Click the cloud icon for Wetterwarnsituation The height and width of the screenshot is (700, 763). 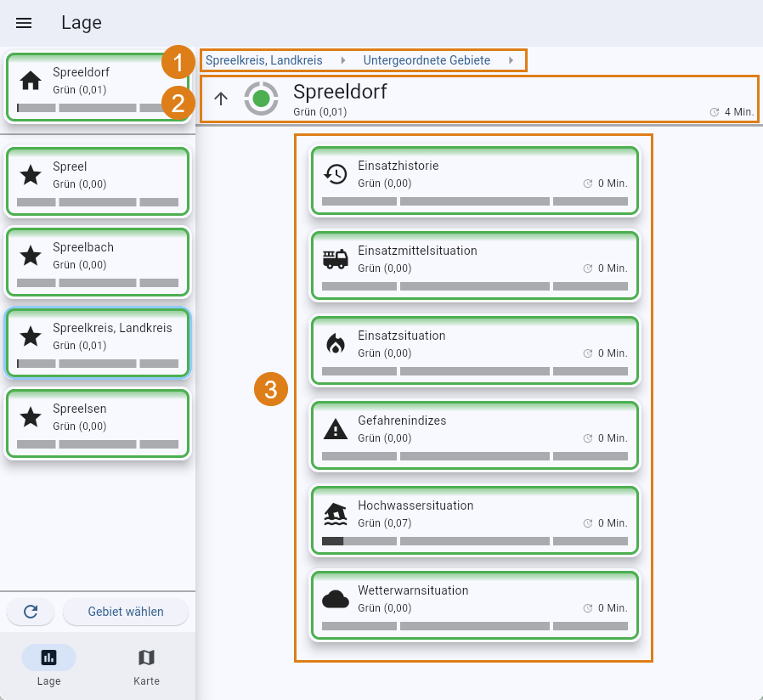(x=336, y=599)
